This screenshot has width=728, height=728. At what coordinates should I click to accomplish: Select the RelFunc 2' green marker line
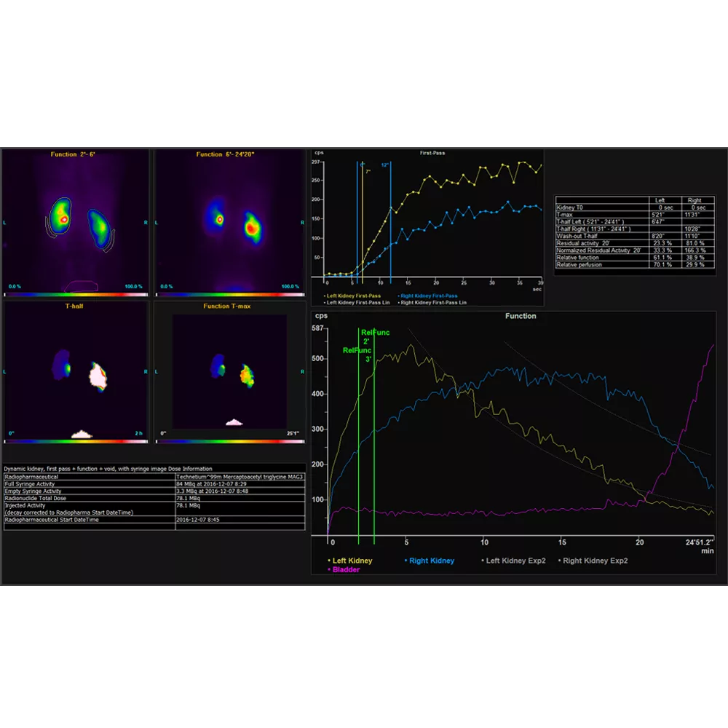(x=358, y=436)
